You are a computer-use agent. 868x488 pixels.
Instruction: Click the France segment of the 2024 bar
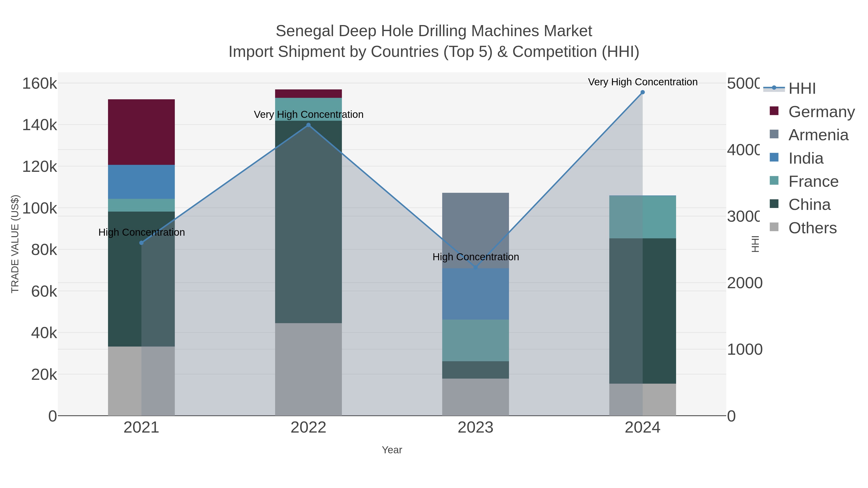coord(643,217)
